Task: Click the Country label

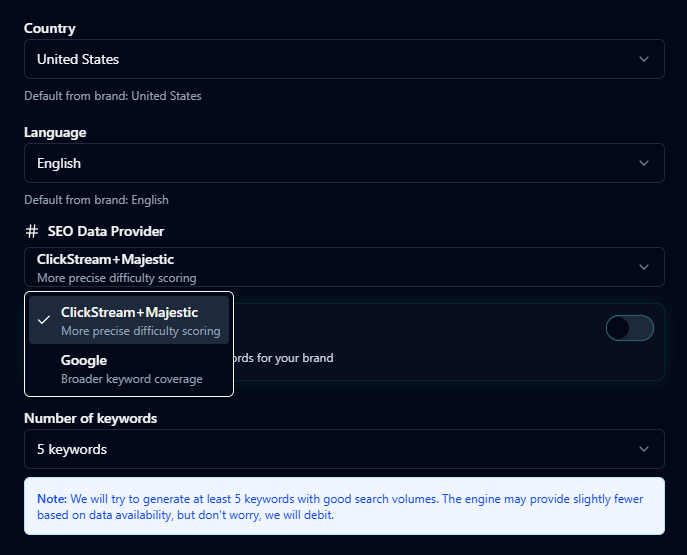Action: pos(50,28)
